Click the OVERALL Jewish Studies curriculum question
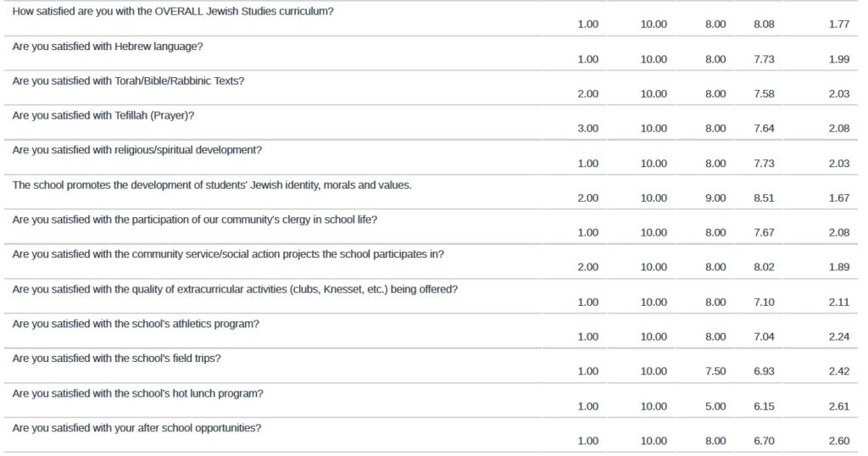Image resolution: width=868 pixels, height=456 pixels. [x=173, y=11]
